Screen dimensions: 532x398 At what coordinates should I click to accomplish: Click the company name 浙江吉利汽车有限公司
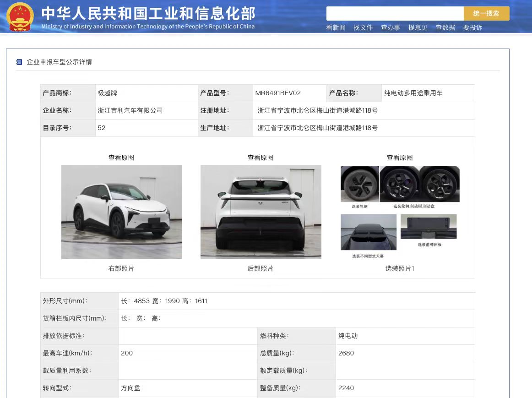click(130, 110)
